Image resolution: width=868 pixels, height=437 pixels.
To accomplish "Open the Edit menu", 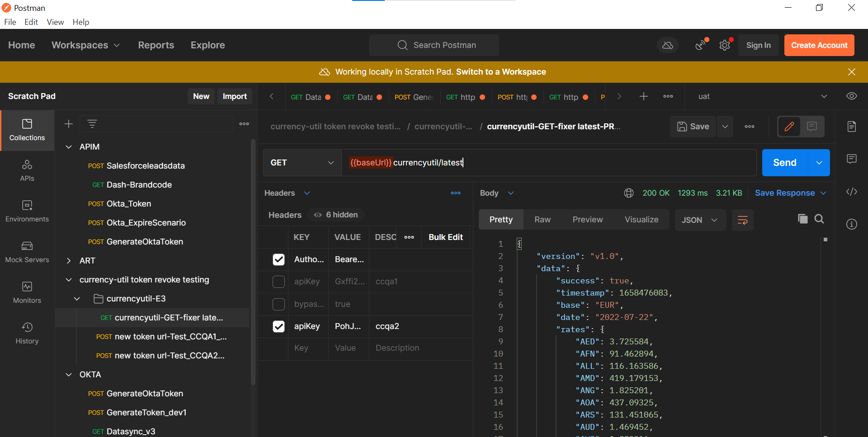I will (x=31, y=22).
